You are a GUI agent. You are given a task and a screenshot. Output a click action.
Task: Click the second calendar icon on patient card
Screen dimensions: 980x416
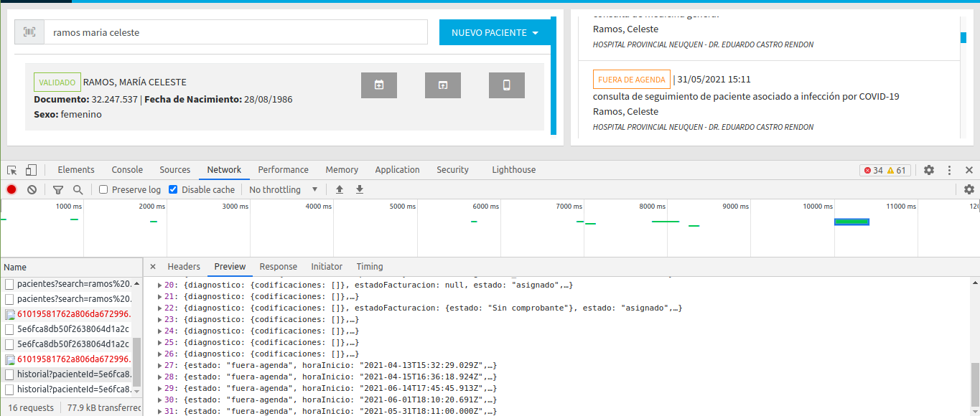[x=443, y=85]
